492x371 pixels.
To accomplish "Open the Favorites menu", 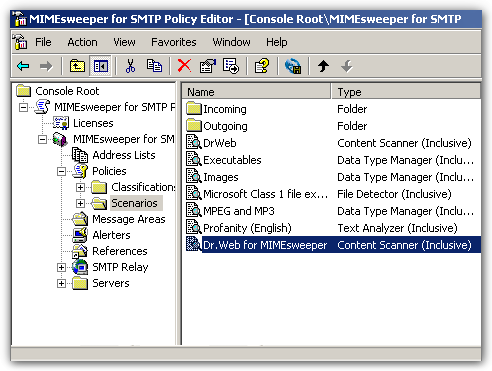I will point(174,42).
